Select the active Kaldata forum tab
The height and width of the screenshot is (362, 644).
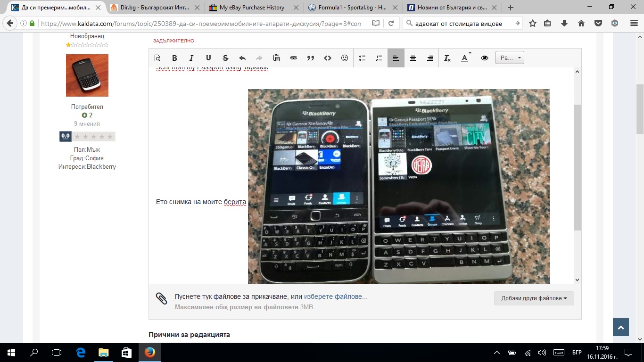[x=57, y=8]
